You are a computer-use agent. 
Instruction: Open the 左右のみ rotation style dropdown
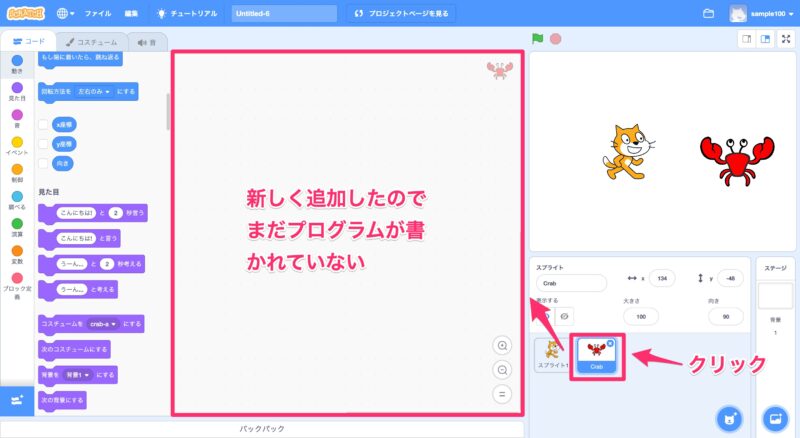[94, 91]
